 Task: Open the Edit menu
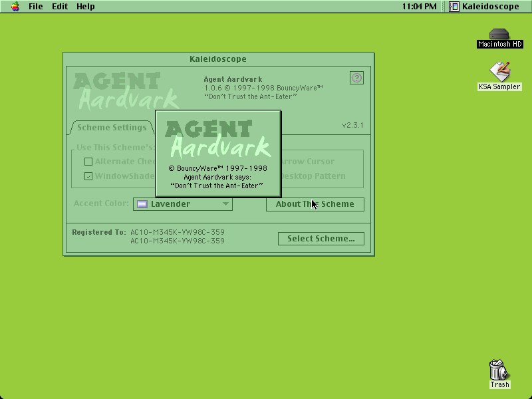[60, 7]
